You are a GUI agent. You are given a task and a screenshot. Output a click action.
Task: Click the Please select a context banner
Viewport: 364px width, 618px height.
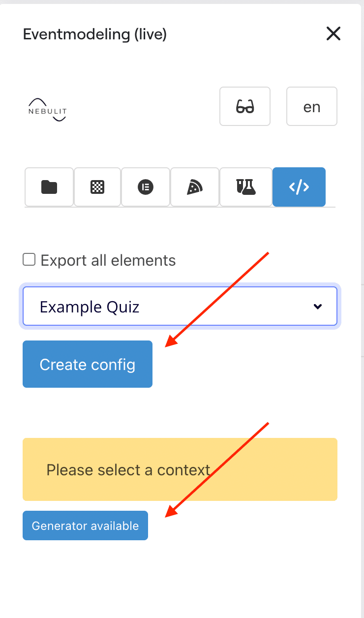pyautogui.click(x=180, y=469)
